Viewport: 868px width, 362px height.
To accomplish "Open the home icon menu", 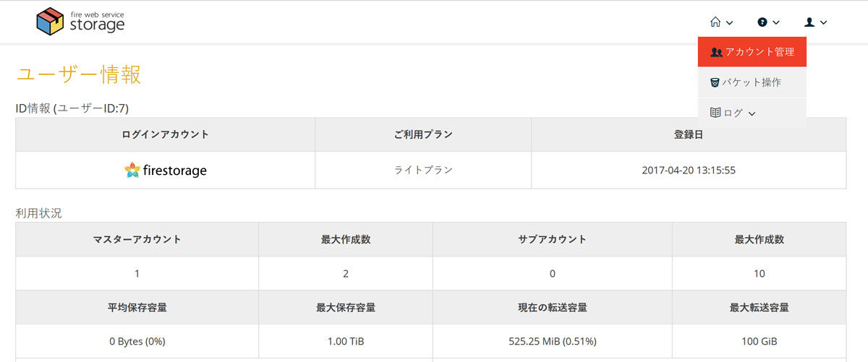I will [722, 22].
